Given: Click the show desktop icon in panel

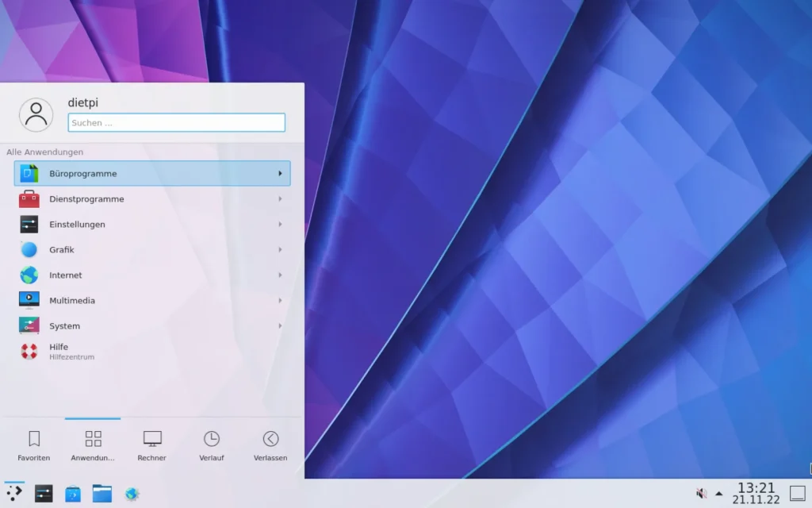Looking at the screenshot, I should [x=797, y=493].
